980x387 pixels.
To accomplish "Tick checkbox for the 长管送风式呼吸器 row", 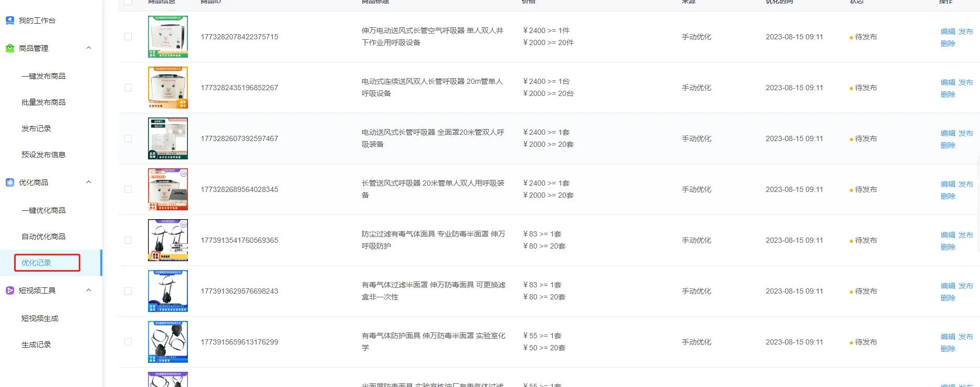I will click(128, 189).
